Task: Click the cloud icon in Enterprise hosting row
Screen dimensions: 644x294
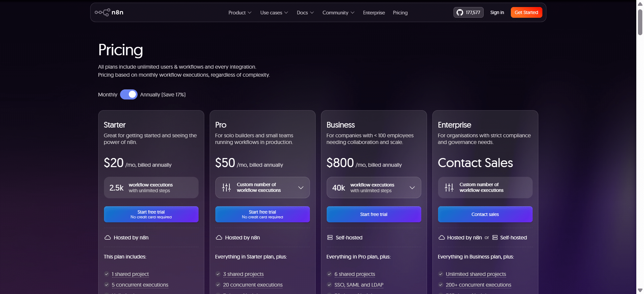Action: [x=442, y=237]
